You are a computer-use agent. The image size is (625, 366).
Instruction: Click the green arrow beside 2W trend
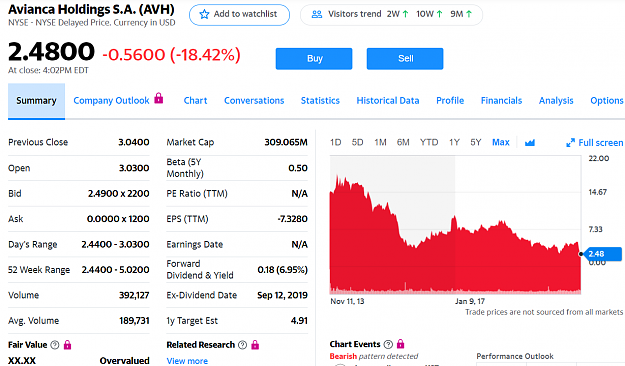[405, 14]
